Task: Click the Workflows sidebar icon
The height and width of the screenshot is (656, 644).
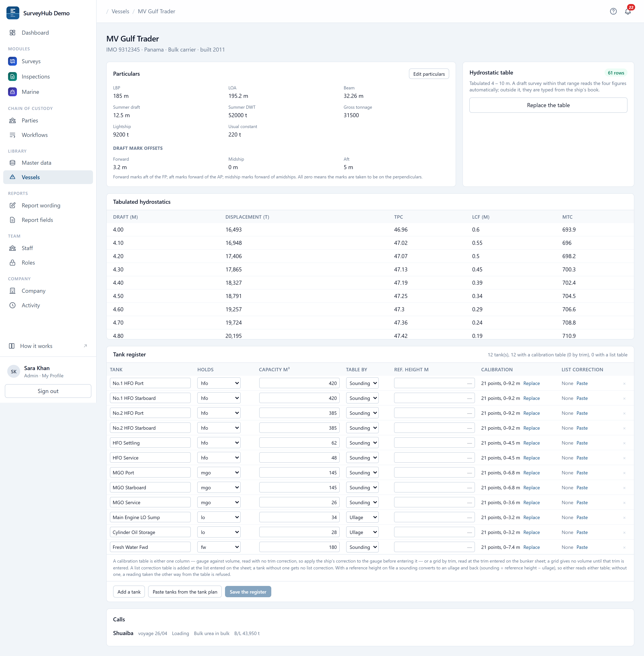Action: click(12, 135)
